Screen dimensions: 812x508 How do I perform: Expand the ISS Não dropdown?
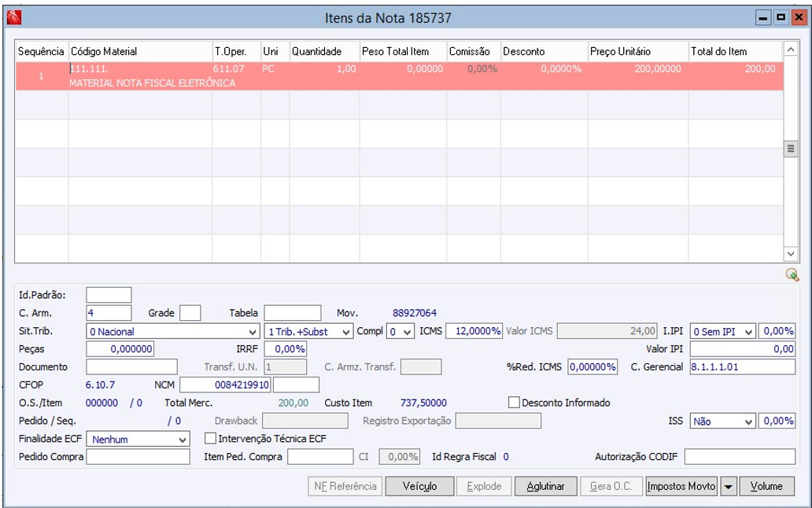[x=747, y=421]
